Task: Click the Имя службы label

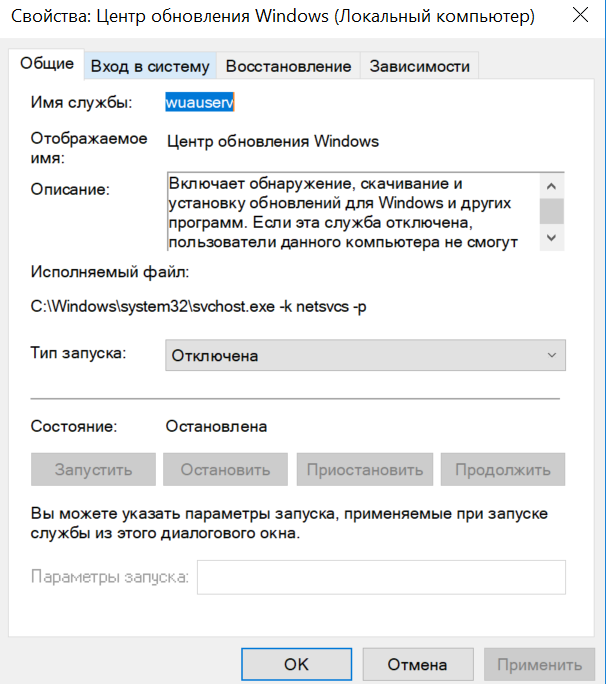Action: point(82,103)
